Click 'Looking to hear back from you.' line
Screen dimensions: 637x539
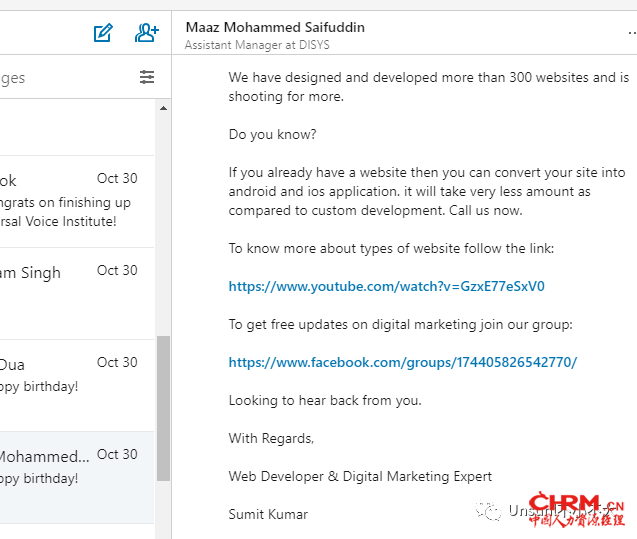[325, 400]
